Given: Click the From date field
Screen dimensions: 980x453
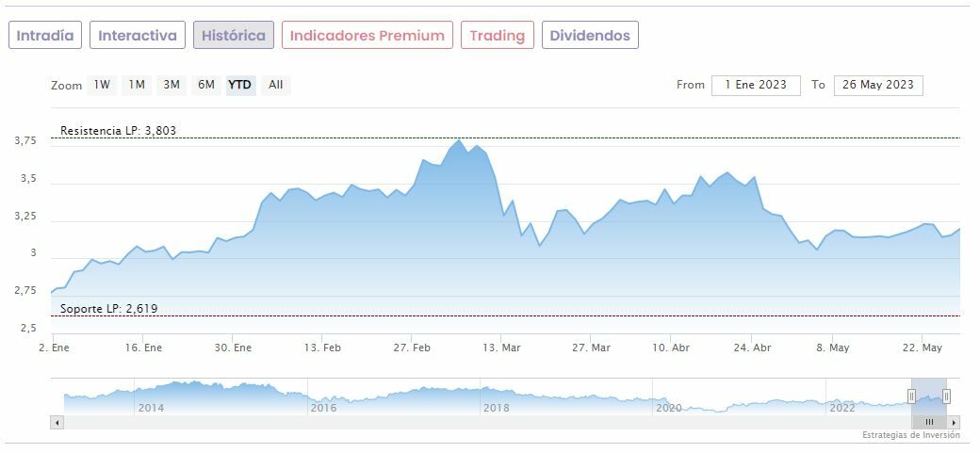Looking at the screenshot, I should click(x=756, y=85).
